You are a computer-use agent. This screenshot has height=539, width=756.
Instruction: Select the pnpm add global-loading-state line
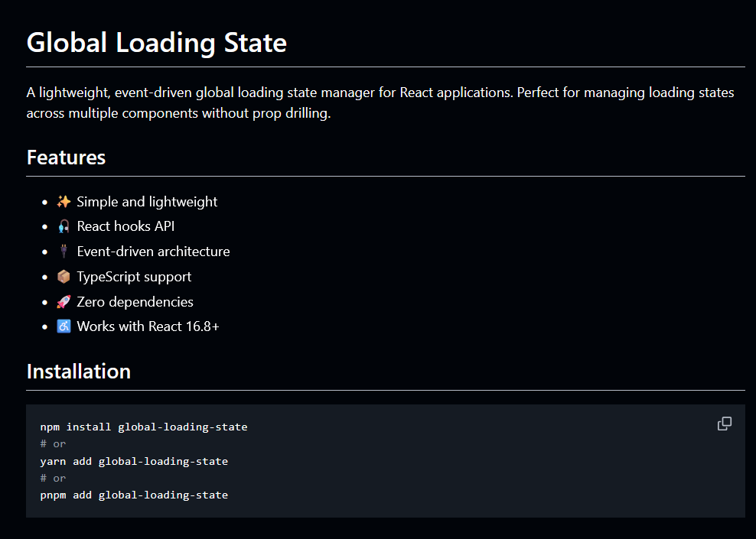[133, 495]
